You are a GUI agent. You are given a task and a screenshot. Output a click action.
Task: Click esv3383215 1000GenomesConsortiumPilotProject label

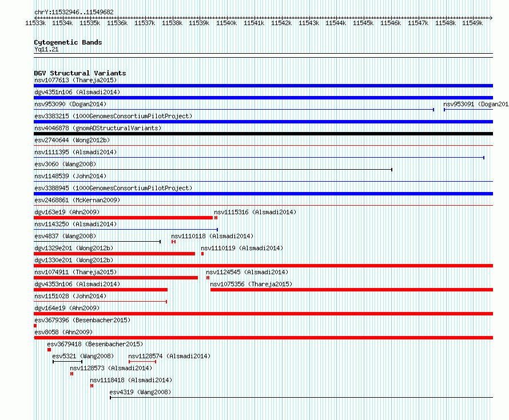coord(113,116)
